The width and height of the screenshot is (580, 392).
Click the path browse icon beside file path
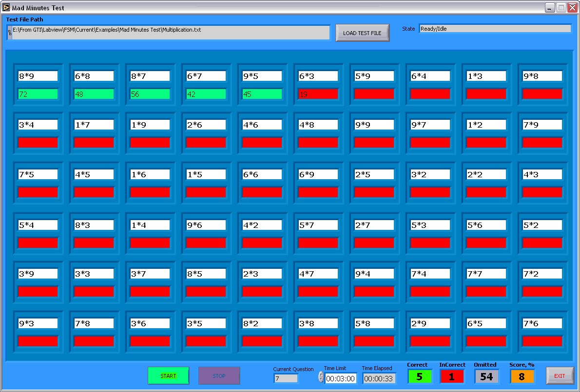click(9, 33)
